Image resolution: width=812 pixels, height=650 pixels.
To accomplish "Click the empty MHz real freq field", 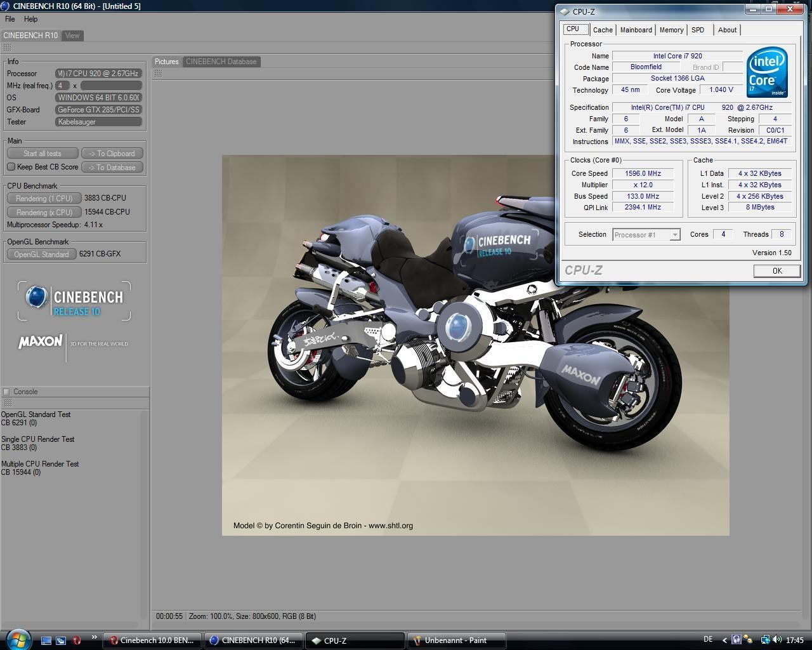I will pyautogui.click(x=111, y=85).
